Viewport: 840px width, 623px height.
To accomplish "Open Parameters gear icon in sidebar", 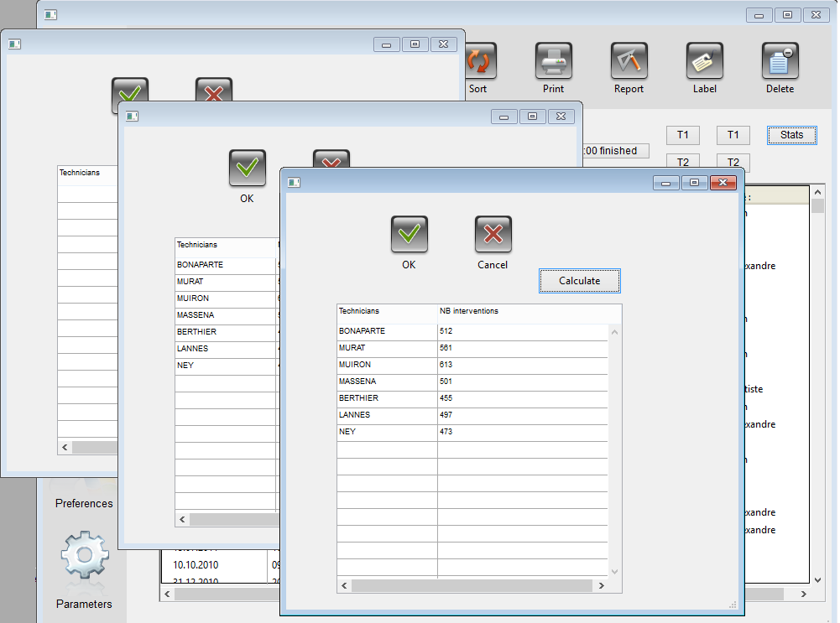I will pos(84,555).
